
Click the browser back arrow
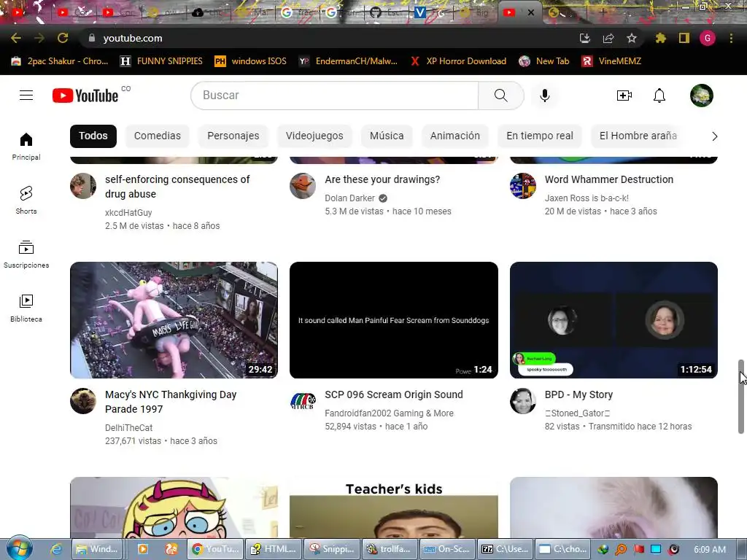16,38
